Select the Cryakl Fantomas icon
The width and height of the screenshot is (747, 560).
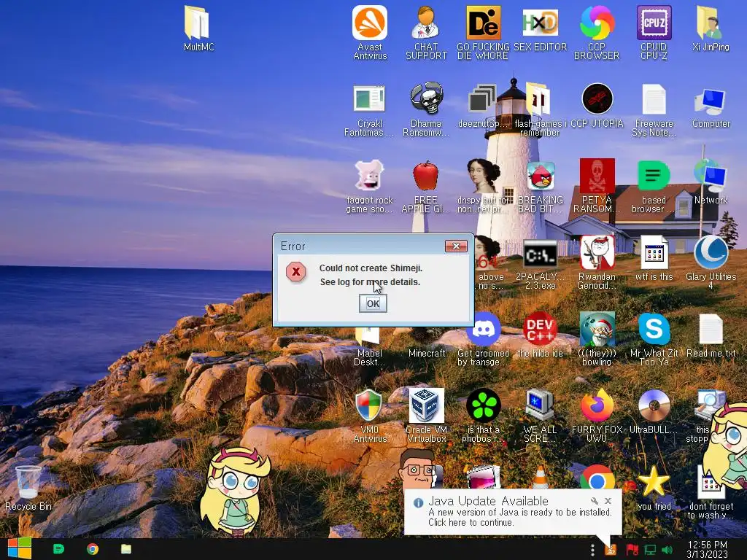[370, 99]
